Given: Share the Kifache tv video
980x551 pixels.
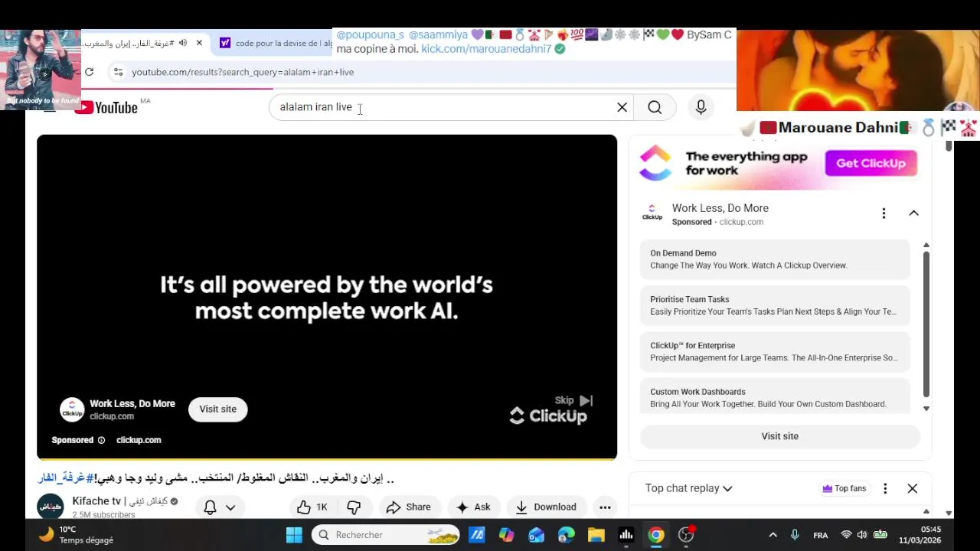Looking at the screenshot, I should coord(409,507).
